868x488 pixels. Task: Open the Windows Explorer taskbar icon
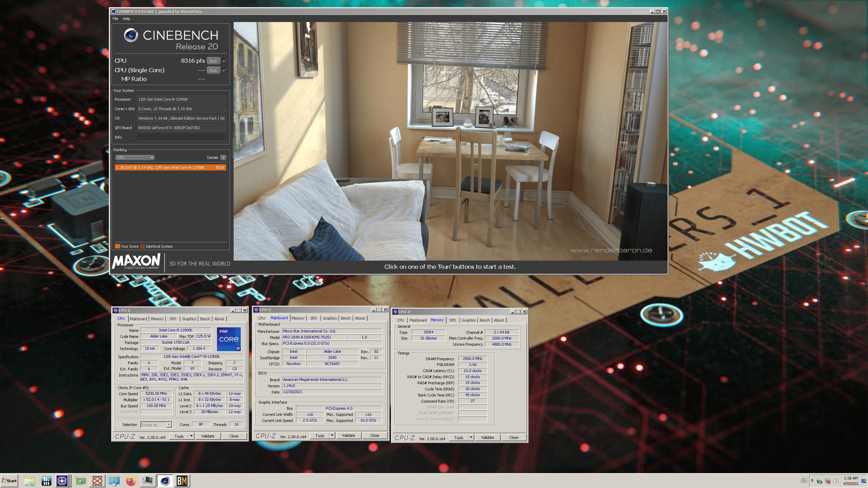point(29,481)
